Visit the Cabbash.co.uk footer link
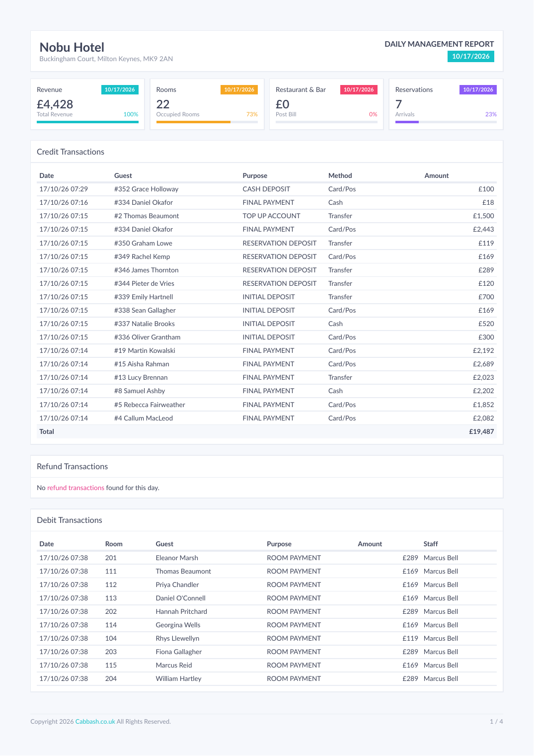Viewport: 534px width, 756px height. [x=95, y=722]
